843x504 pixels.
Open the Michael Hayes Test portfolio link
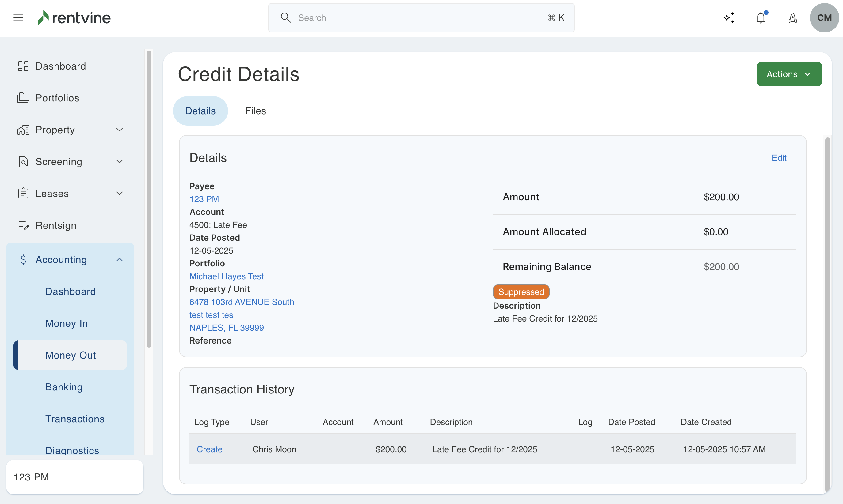(x=227, y=276)
